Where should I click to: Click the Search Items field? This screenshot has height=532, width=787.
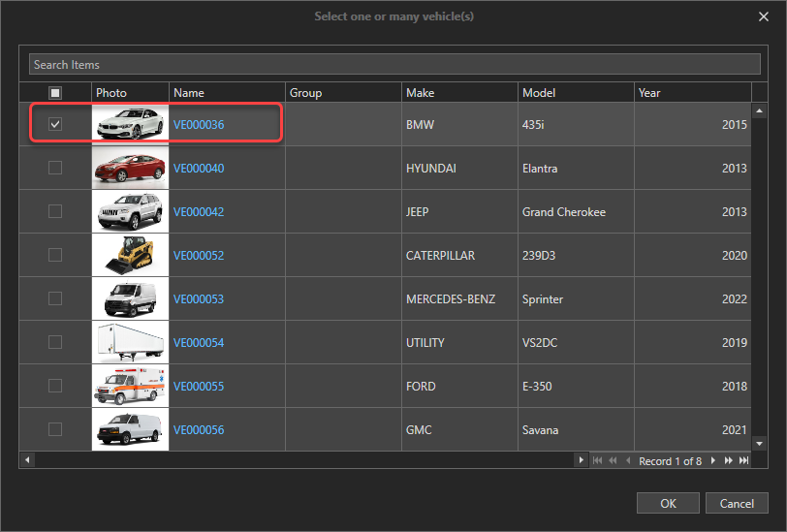pos(393,65)
